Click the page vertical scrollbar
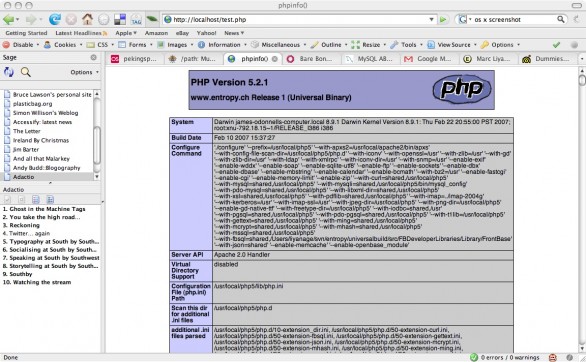The width and height of the screenshot is (586, 362). [x=582, y=209]
